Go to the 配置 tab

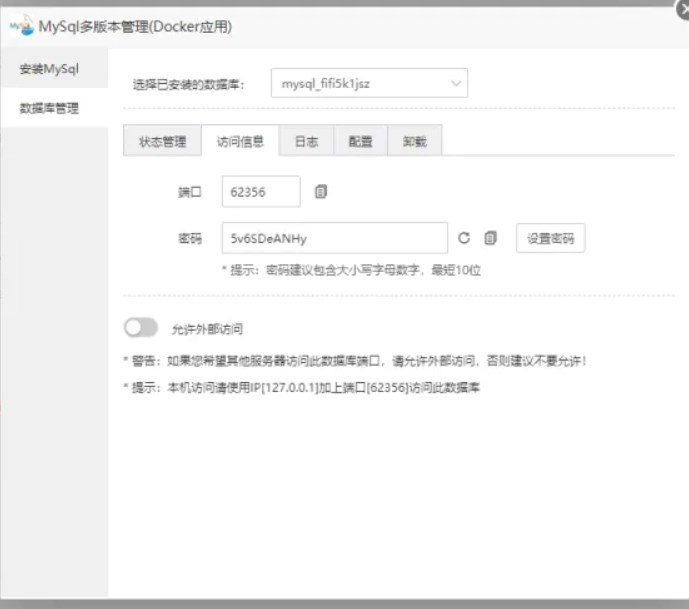coord(360,142)
